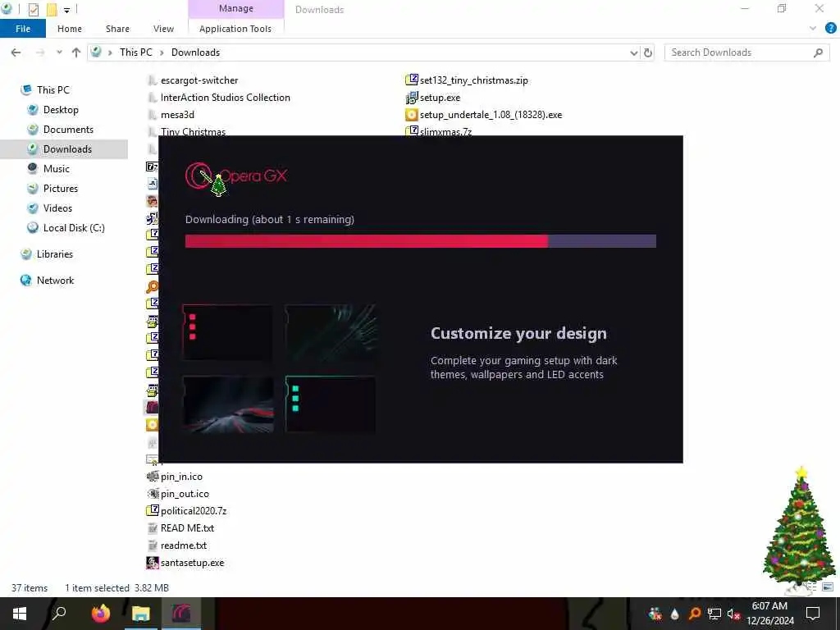Image resolution: width=840 pixels, height=630 pixels.
Task: Click the Opera GX logo in installer
Action: (x=236, y=177)
